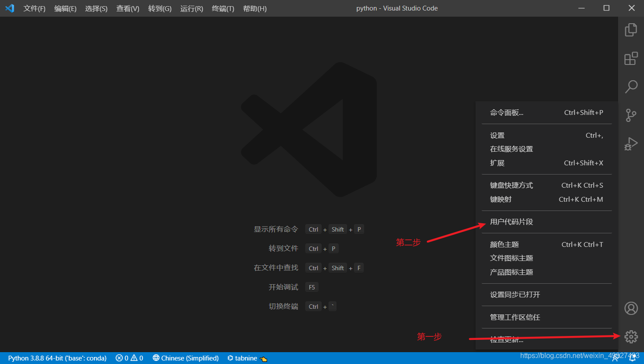The image size is (644, 364).
Task: Click the 转到文件 shortcut label
Action: 283,249
